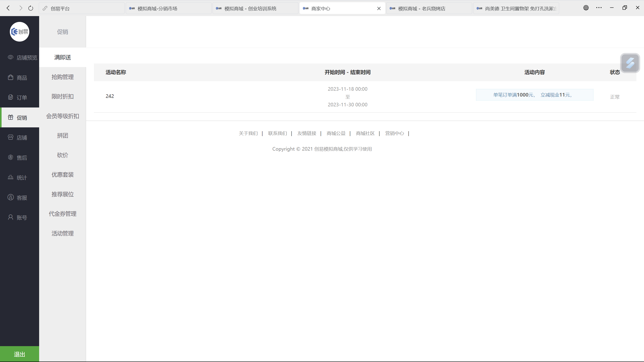Click the person icon for 账号

[11, 217]
